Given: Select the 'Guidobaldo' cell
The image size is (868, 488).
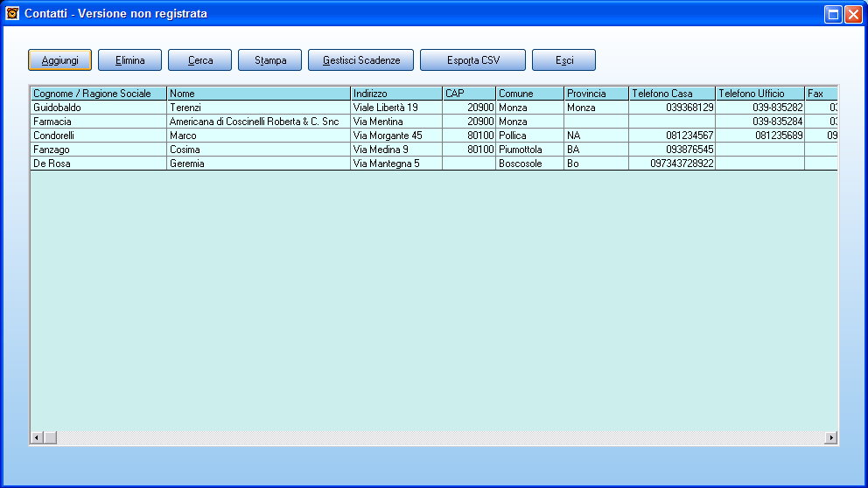Looking at the screenshot, I should 99,108.
